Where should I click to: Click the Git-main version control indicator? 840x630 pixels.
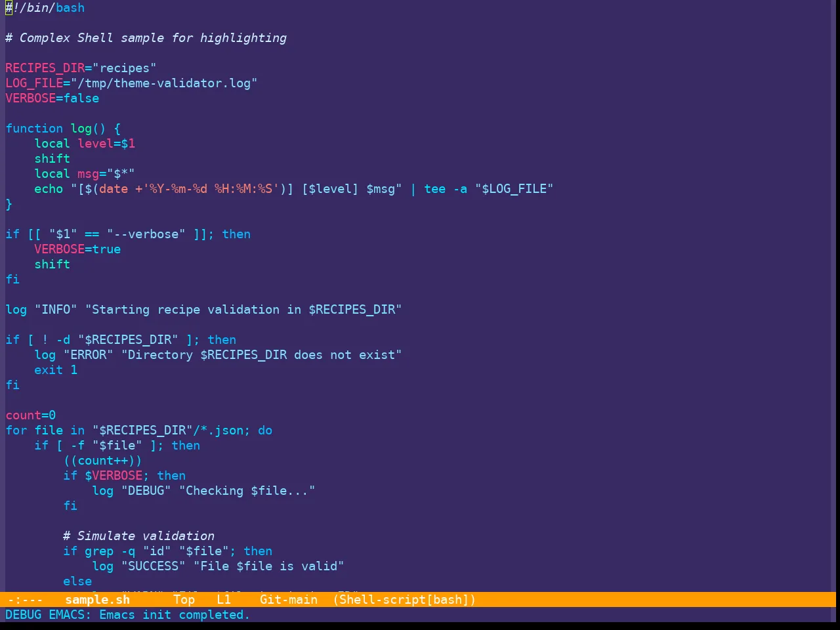tap(289, 600)
